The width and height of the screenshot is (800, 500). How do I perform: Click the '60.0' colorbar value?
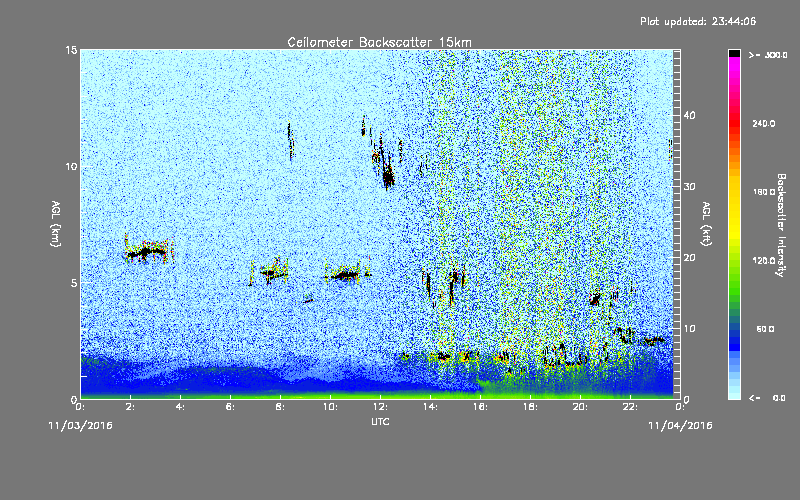[x=765, y=330]
